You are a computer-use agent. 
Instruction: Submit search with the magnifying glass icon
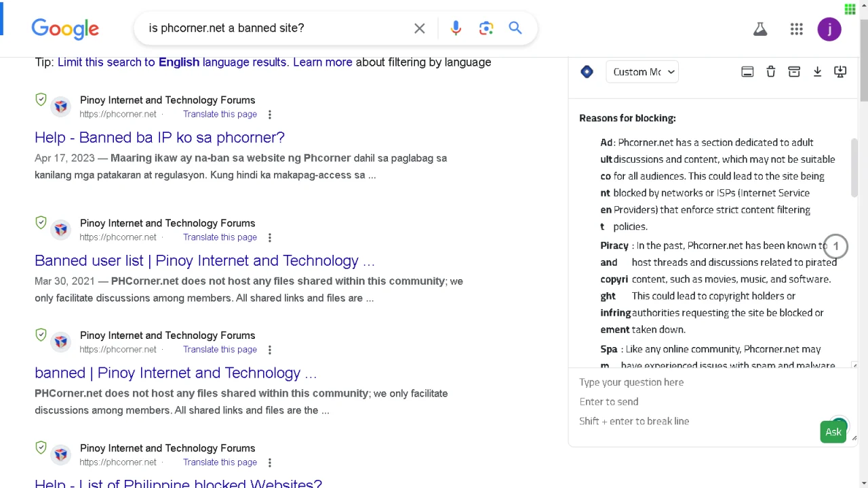click(x=515, y=28)
